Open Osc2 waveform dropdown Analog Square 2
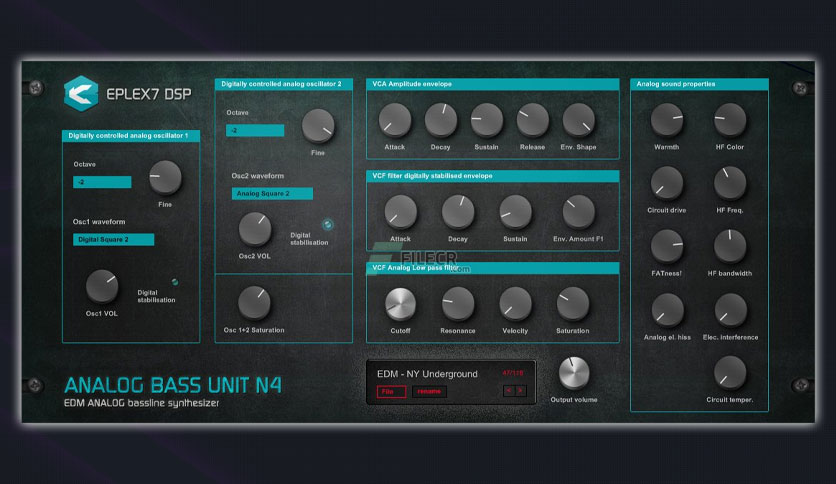836x484 pixels. pyautogui.click(x=272, y=193)
